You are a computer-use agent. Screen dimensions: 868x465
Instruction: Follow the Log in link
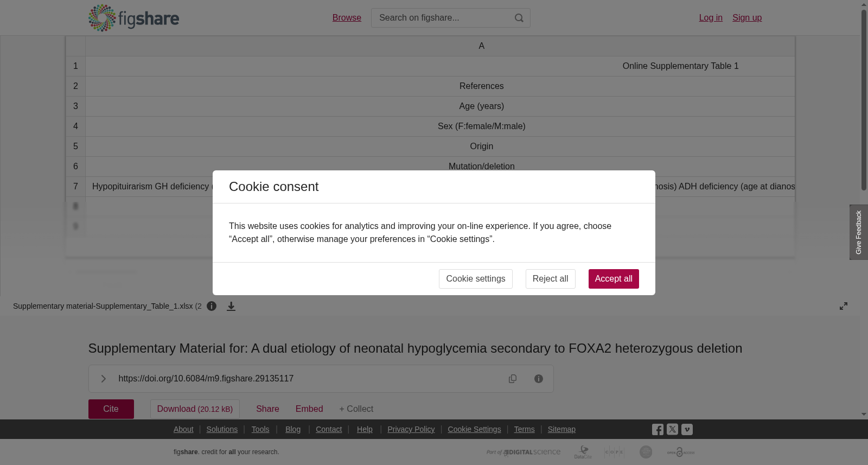711,18
